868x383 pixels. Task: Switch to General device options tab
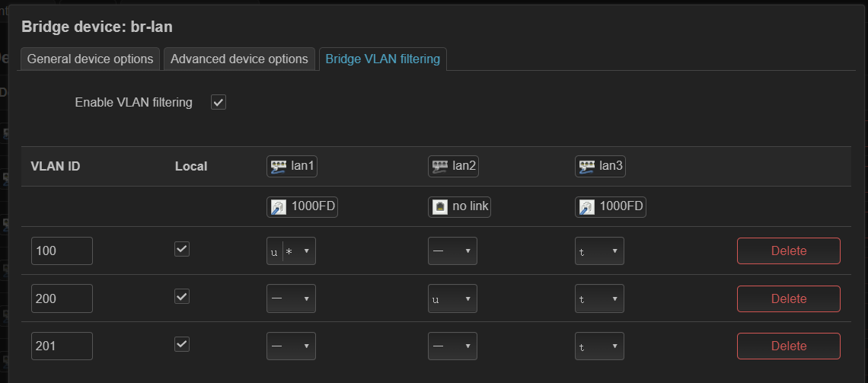[91, 59]
